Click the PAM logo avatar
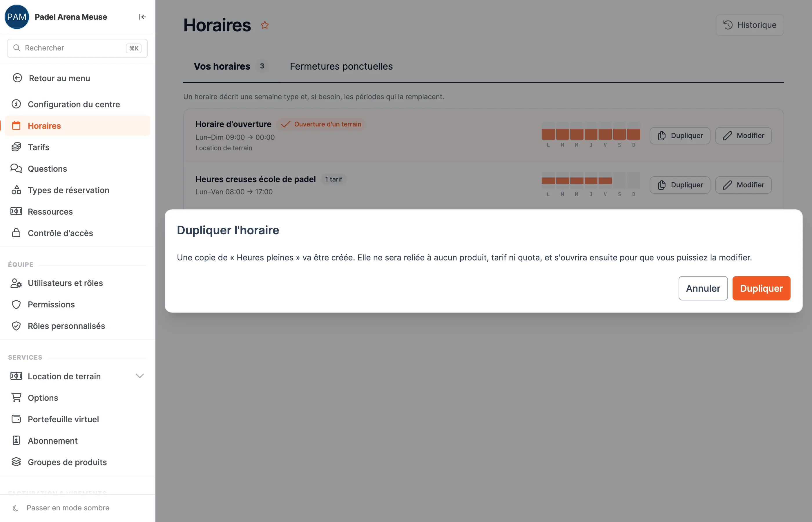The image size is (812, 522). pos(17,17)
